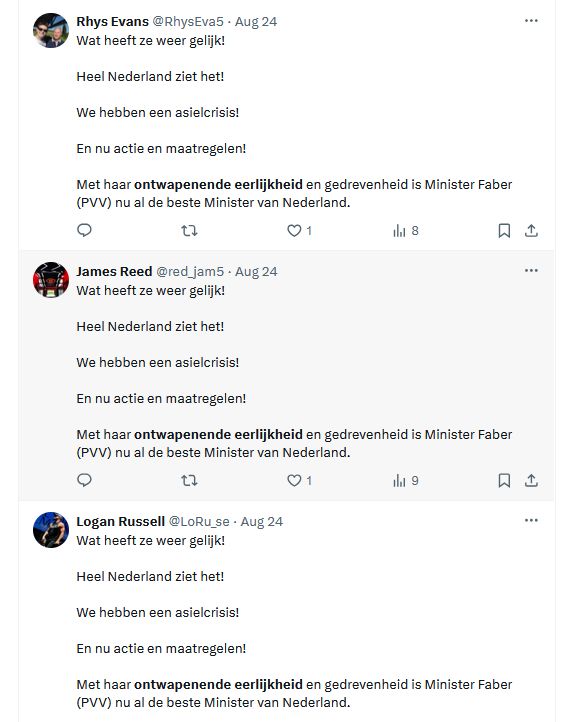View analytics of Rhys Evans' tweet
Image resolution: width=575 pixels, height=722 pixels.
point(406,230)
